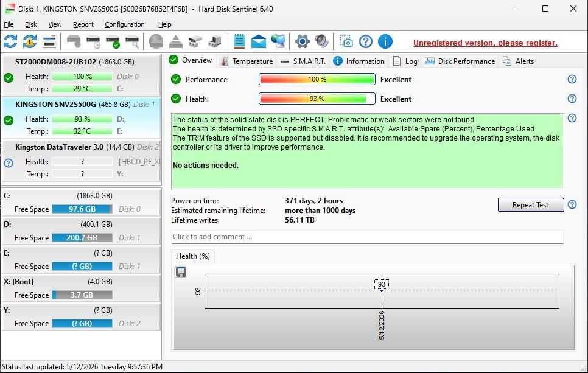
Task: Click the gray dome-shaped toolbar icon
Action: [x=156, y=41]
